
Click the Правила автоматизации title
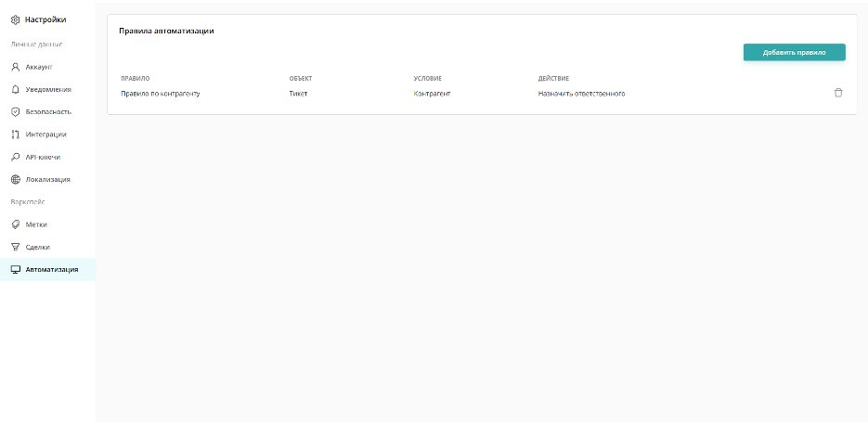(x=166, y=31)
